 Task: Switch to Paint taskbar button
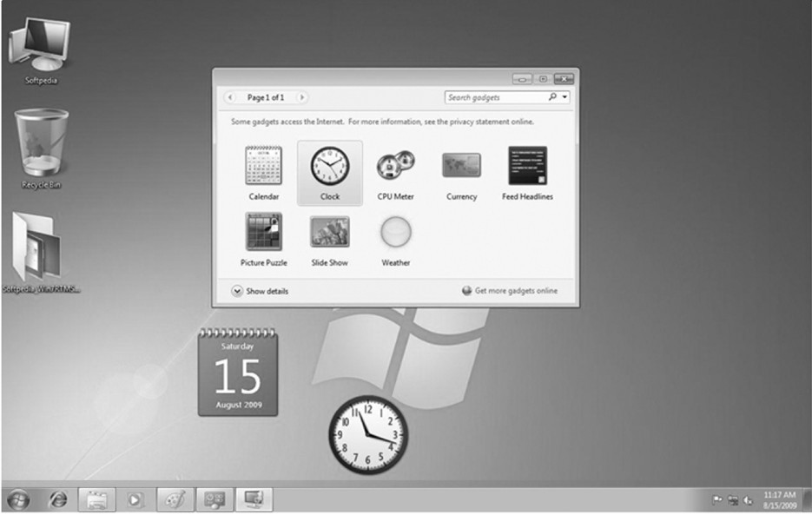pyautogui.click(x=175, y=500)
